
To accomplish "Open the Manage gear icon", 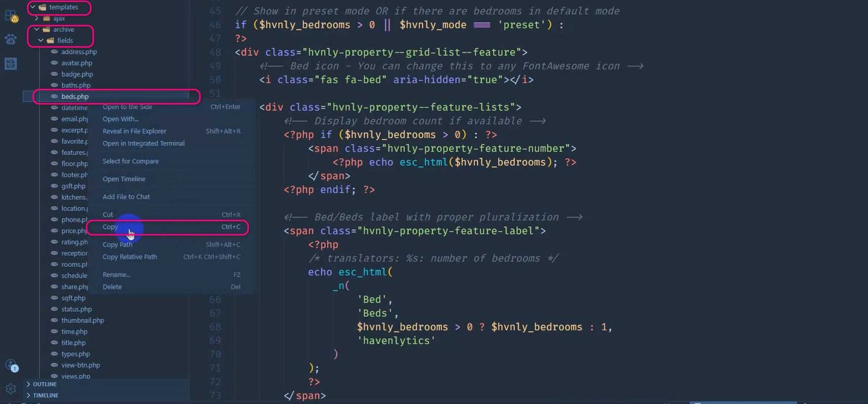I will point(10,389).
